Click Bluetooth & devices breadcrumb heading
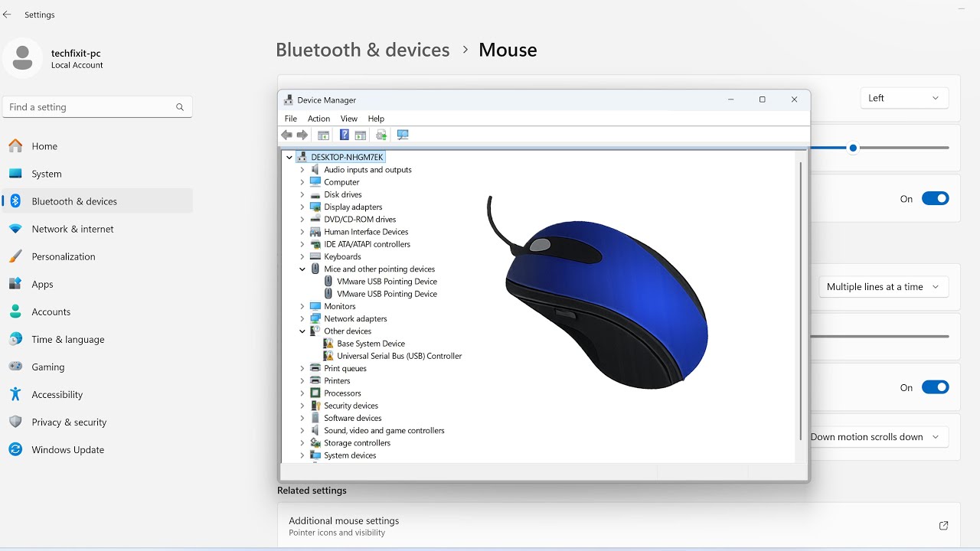 point(363,50)
